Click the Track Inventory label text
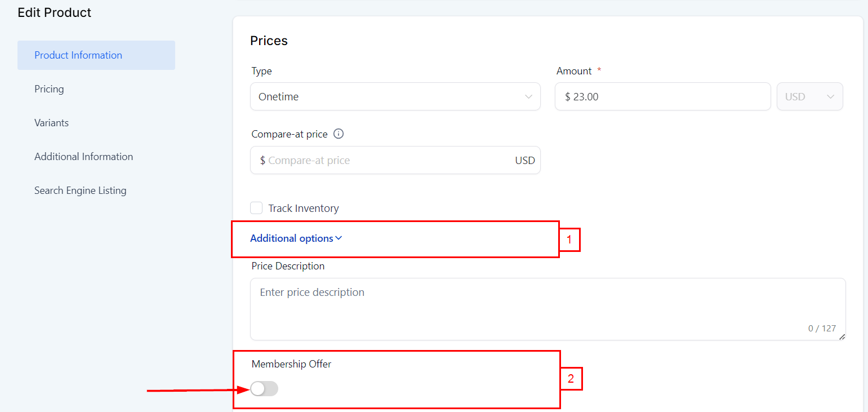868x412 pixels. click(x=304, y=209)
